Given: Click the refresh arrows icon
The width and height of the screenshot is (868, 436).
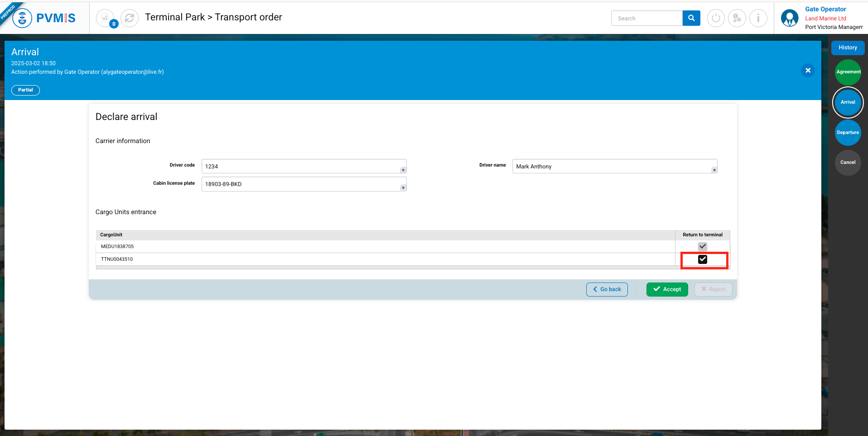Looking at the screenshot, I should [130, 18].
